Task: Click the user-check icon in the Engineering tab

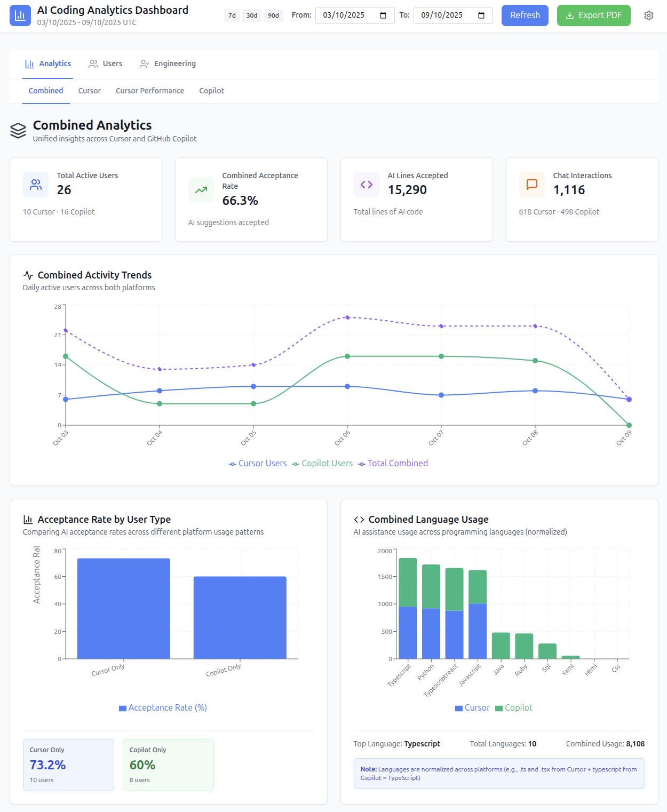Action: [145, 64]
